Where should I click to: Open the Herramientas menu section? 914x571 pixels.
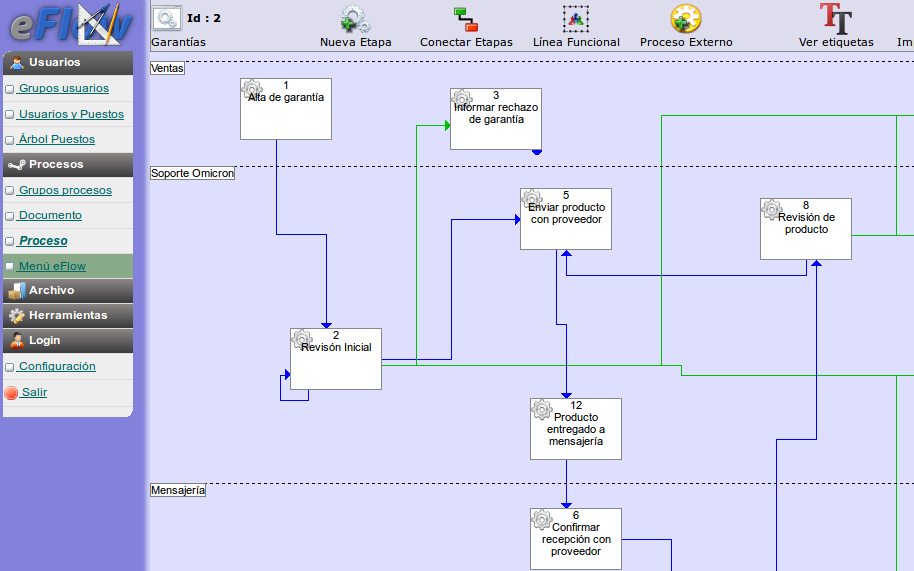(67, 315)
